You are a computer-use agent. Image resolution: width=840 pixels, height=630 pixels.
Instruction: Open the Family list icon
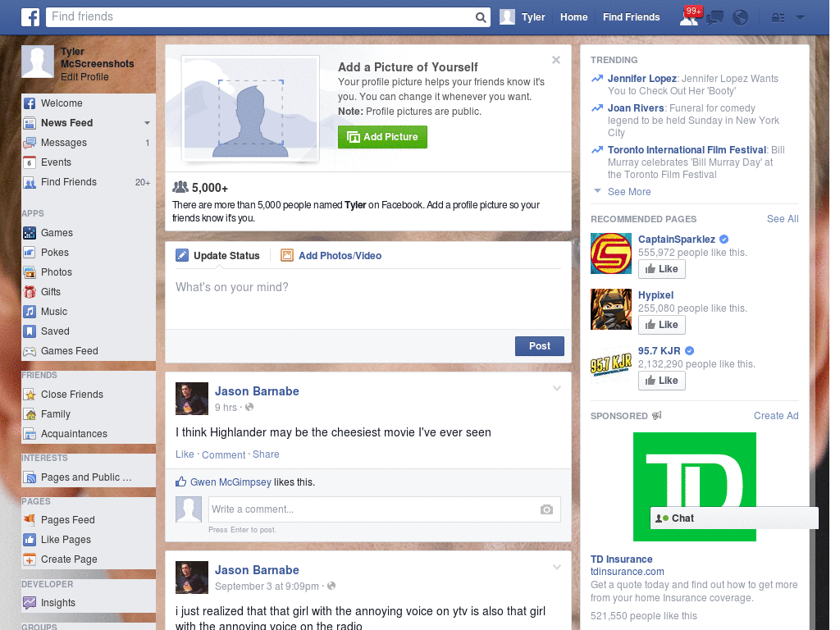30,414
